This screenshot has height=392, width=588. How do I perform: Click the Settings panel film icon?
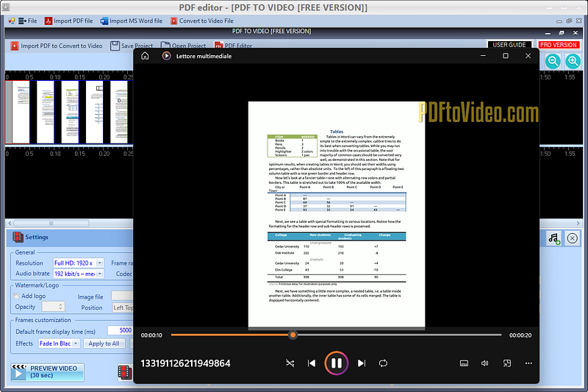tap(18, 237)
